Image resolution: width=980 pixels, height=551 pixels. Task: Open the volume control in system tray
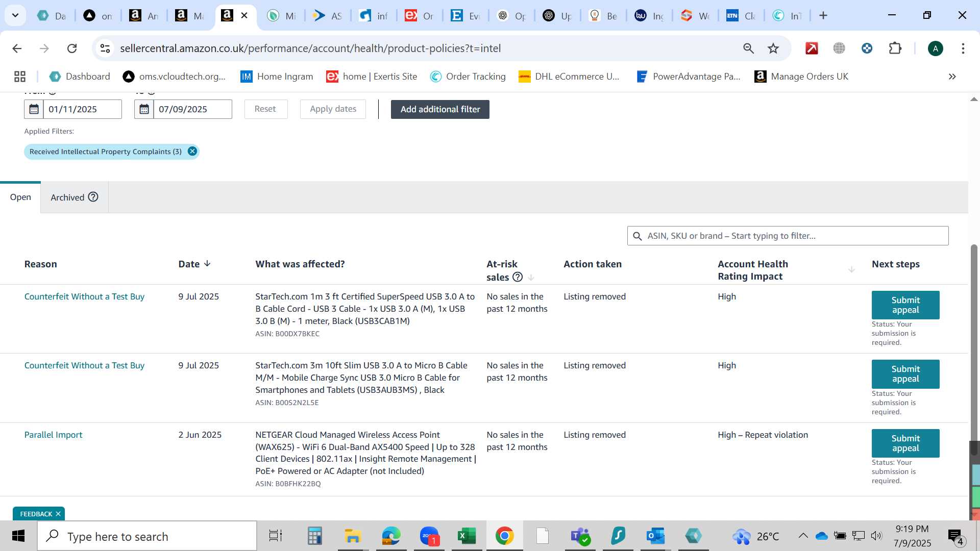(876, 536)
